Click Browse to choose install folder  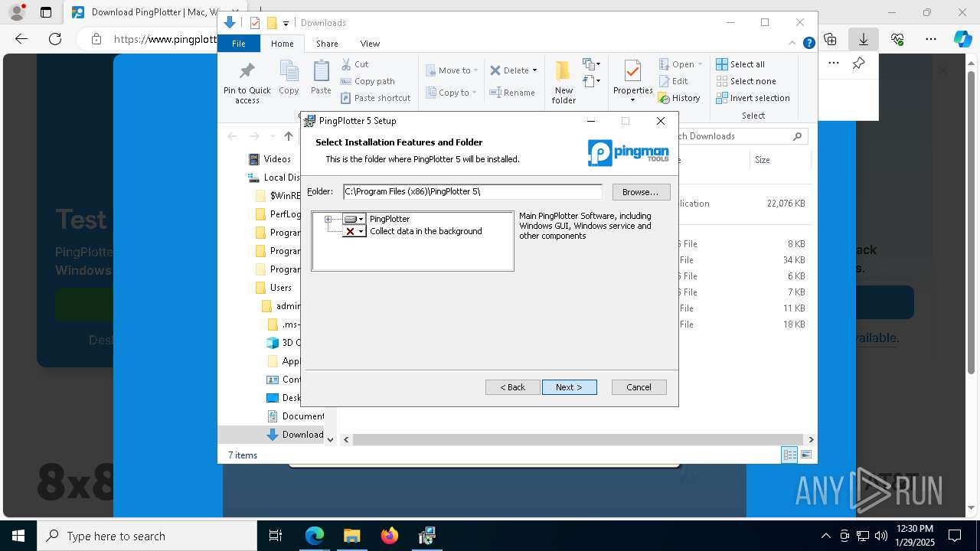tap(641, 192)
